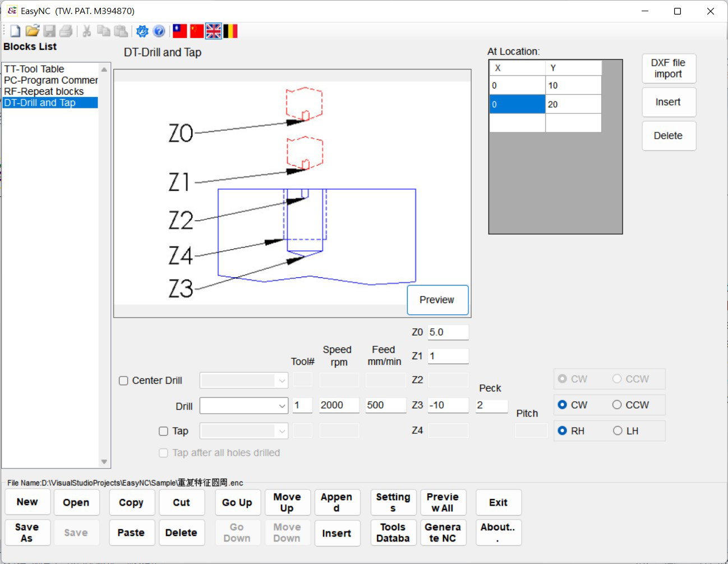Click the highlighted X cell in second row
Viewport: 728px width, 564px height.
(517, 104)
